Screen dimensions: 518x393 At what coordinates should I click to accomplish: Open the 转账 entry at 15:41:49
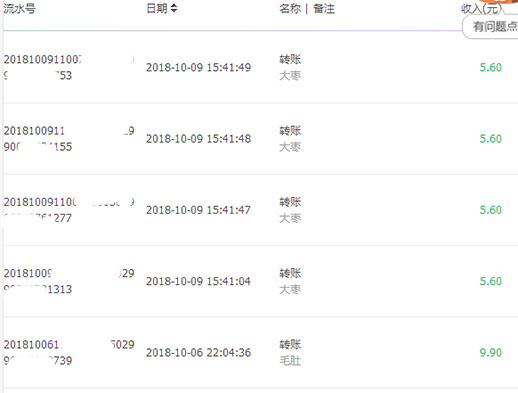[x=290, y=59]
